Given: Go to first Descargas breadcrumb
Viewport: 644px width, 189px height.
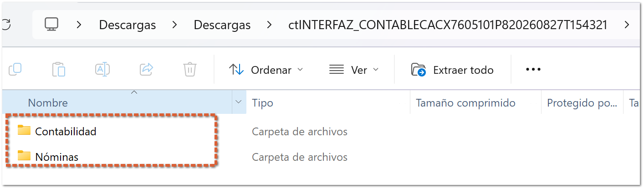Looking at the screenshot, I should (x=128, y=25).
